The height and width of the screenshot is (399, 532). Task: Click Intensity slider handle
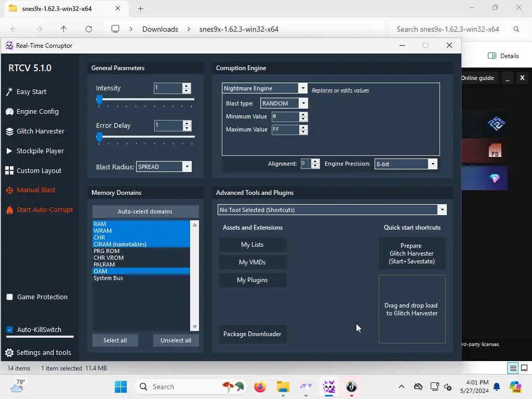tap(99, 100)
